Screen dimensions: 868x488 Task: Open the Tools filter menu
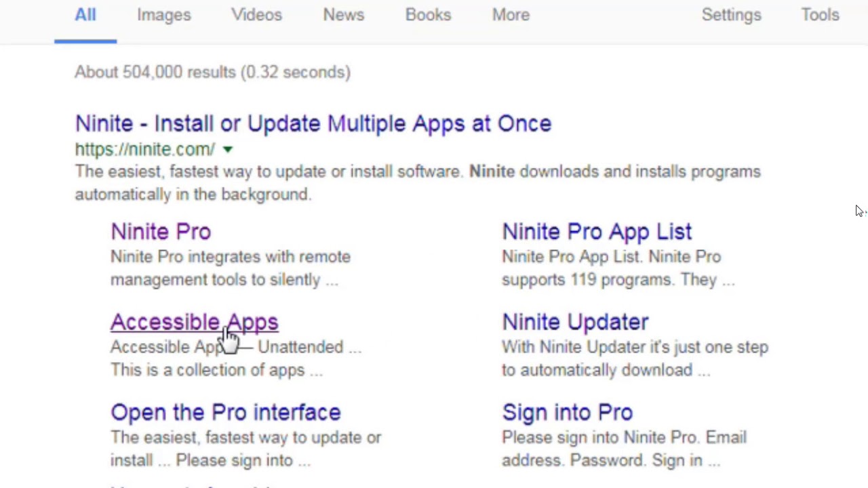[821, 15]
